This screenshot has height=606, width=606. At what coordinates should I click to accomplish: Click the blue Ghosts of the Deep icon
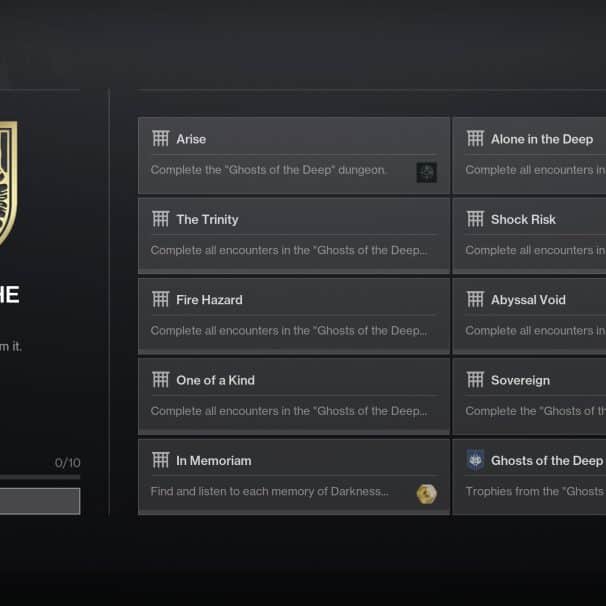pos(475,460)
